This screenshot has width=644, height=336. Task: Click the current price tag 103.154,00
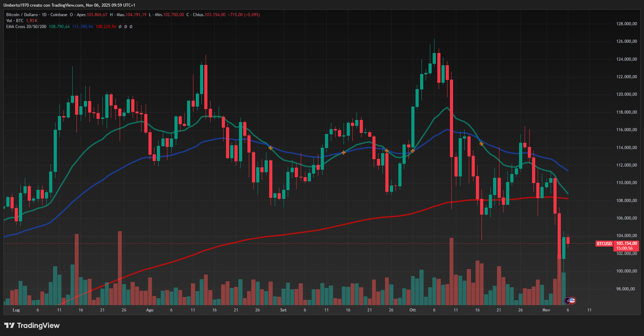(x=626, y=243)
